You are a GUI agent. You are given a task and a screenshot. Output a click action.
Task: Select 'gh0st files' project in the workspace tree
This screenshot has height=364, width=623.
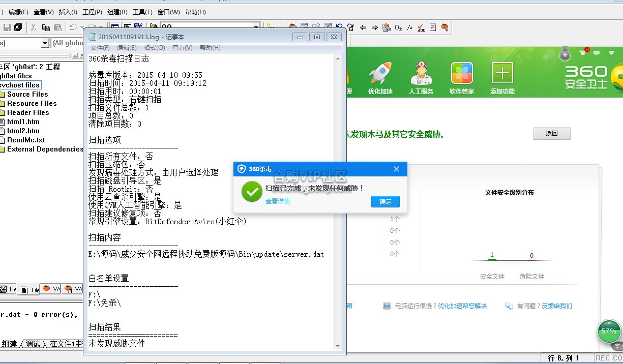coord(16,76)
